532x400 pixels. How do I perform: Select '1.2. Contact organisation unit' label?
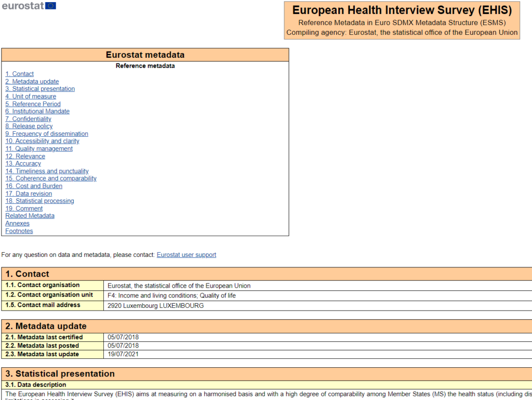pos(49,295)
